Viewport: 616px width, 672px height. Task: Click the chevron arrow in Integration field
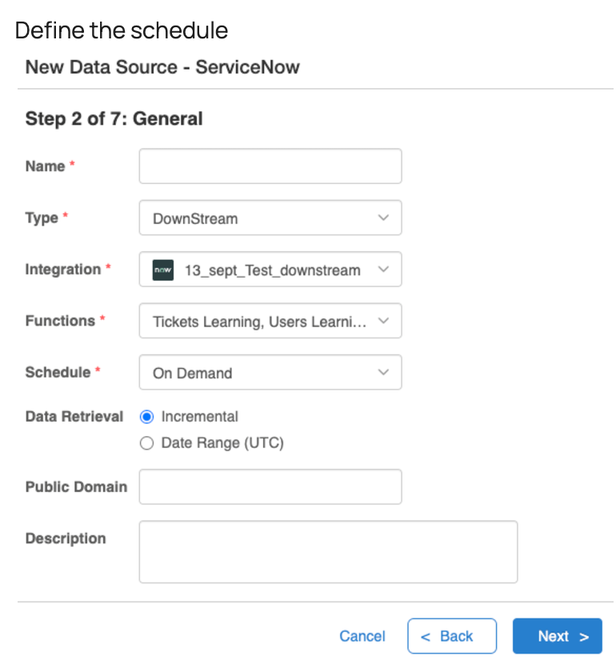383,269
